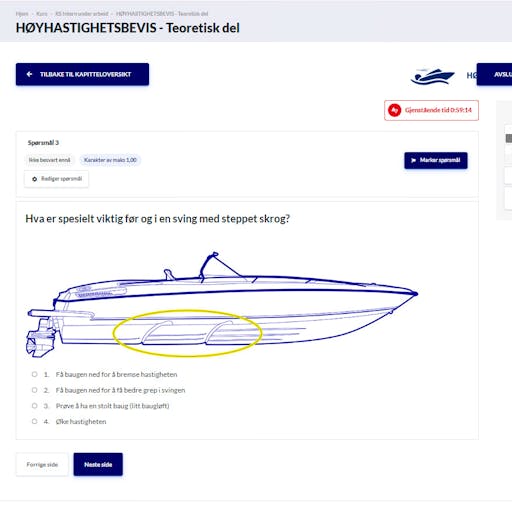
Task: Click the gear icon beside Rediger spørsmål
Action: 34,179
